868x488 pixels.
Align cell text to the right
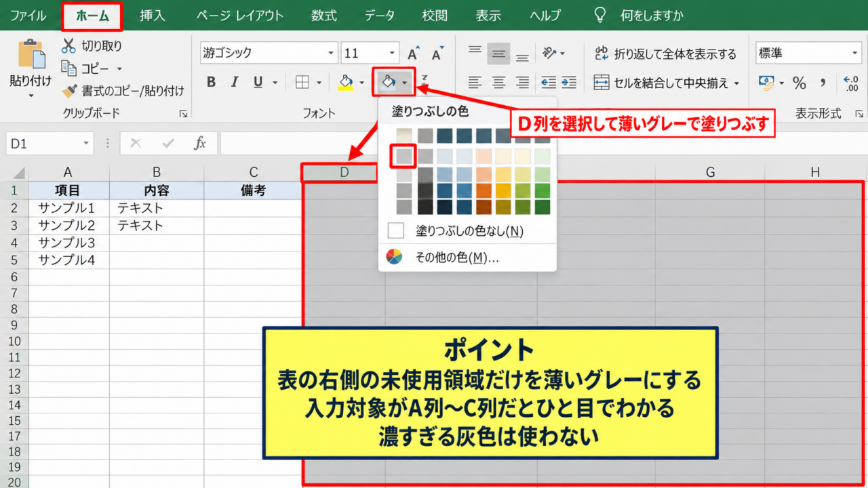pyautogui.click(x=522, y=83)
